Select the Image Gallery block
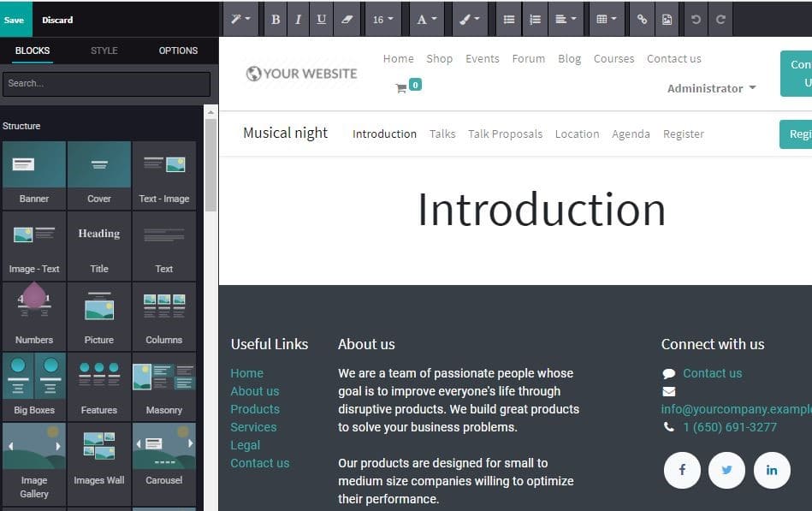This screenshot has height=511, width=812. [34, 463]
